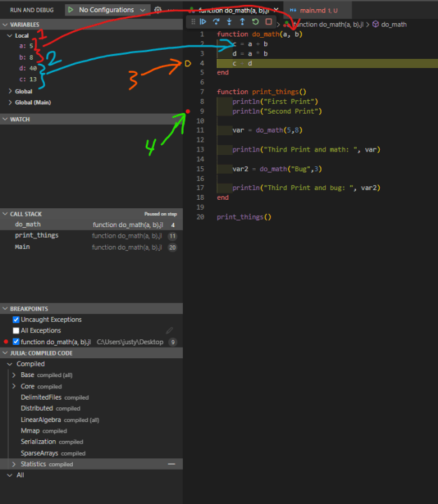Edit exception condition pencil icon
Viewport: 438px width, 504px height.
tap(170, 330)
